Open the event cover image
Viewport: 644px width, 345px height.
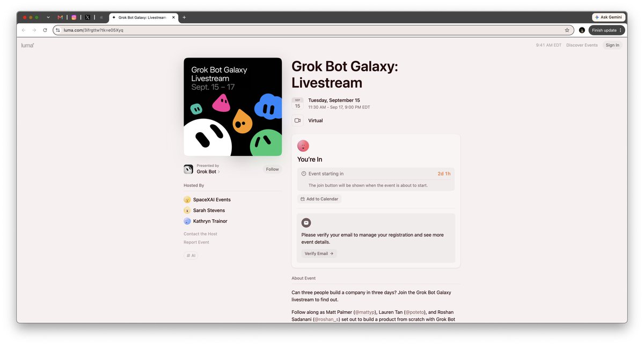point(232,107)
